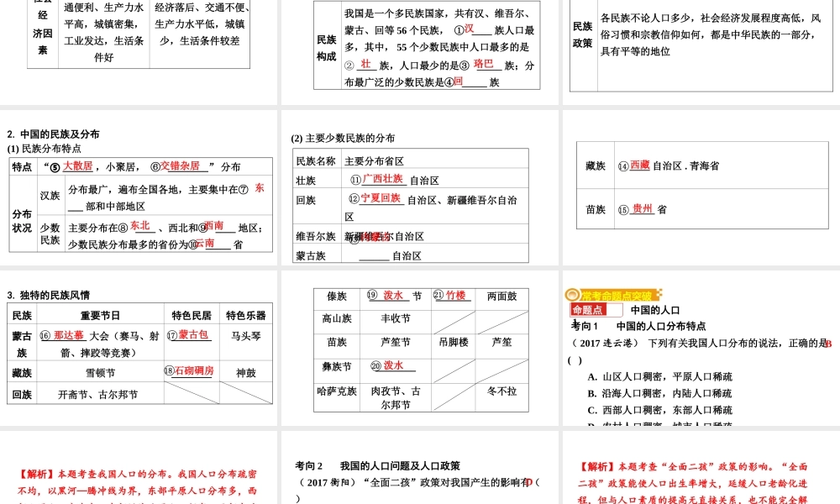Click option B. 沿海人口稠密，内陆人口稀疏
The image size is (840, 504).
click(660, 393)
